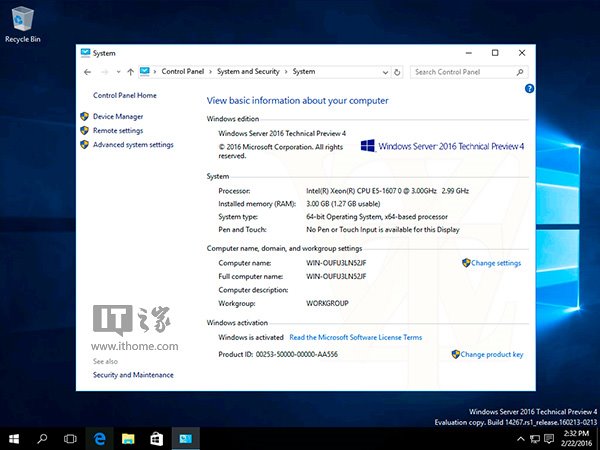600x450 pixels.
Task: Click the WORKGROUP value
Action: point(327,303)
